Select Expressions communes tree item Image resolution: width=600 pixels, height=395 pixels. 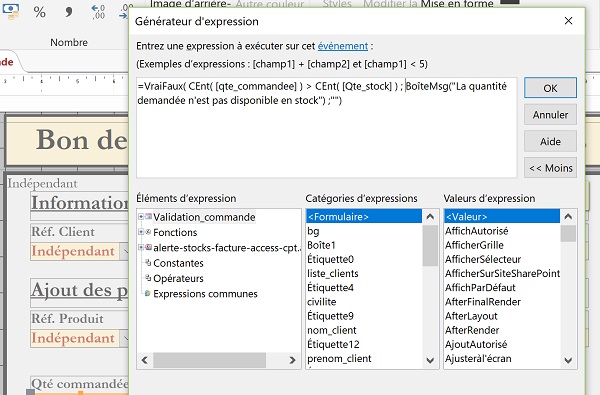point(205,294)
